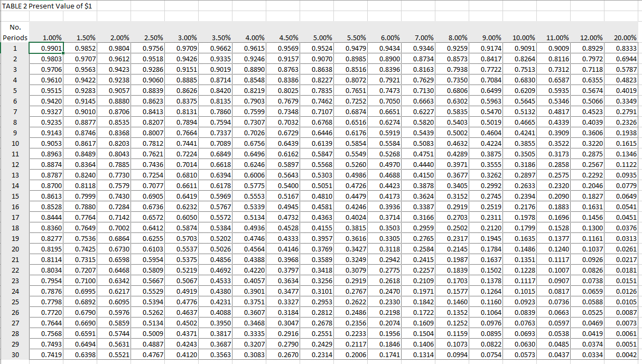Screen dimensions: 642x364
Task: Click the 20.00% column header cell
Action: coord(625,38)
